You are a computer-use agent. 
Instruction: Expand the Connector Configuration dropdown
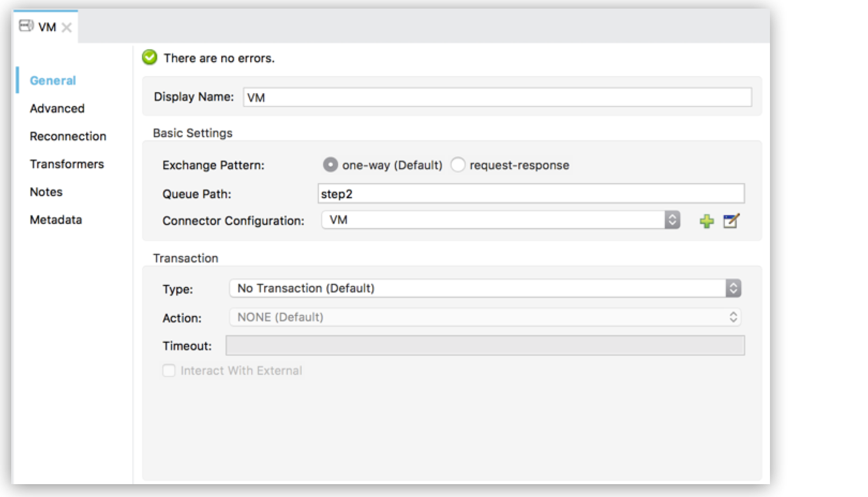tap(671, 220)
